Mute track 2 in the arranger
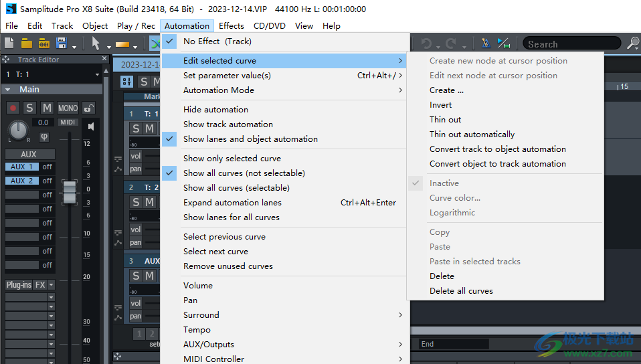The width and height of the screenshot is (641, 364). [150, 202]
